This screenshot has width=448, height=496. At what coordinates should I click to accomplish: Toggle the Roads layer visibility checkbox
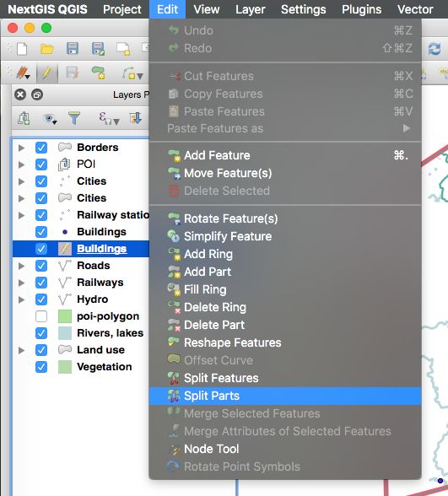click(41, 266)
